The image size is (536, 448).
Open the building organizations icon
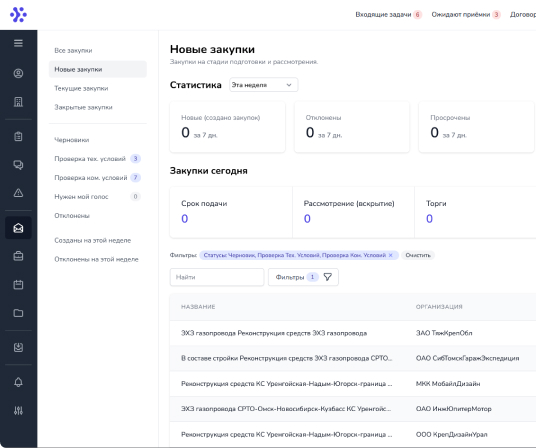click(x=18, y=101)
